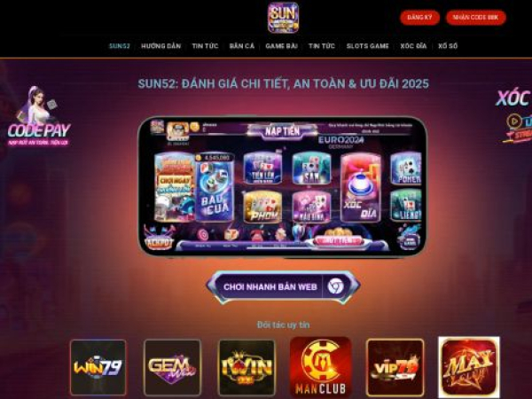Click the Xóc side banner on right
Image resolution: width=532 pixels, height=399 pixels.
point(513,115)
